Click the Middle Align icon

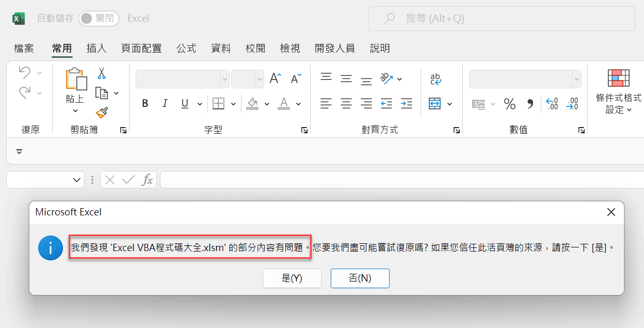[x=346, y=79]
